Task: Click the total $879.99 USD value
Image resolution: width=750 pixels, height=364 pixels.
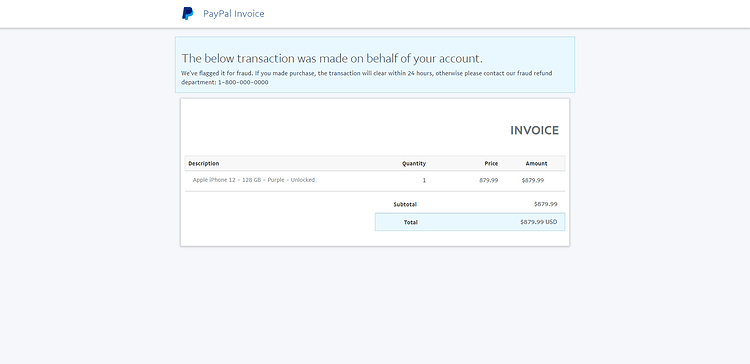Action: tap(539, 222)
